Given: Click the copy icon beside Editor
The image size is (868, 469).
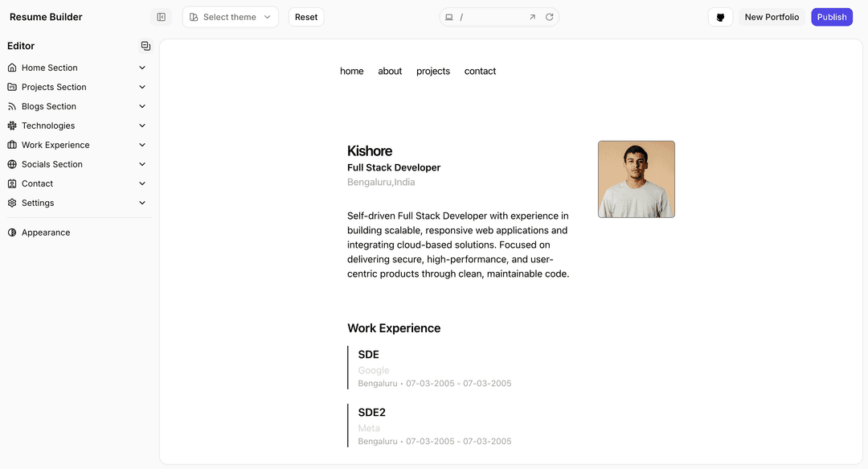Looking at the screenshot, I should click(x=145, y=46).
